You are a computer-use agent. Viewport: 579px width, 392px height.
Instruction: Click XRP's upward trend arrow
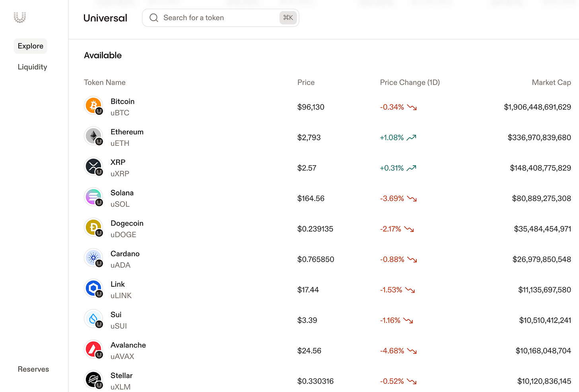[411, 168]
